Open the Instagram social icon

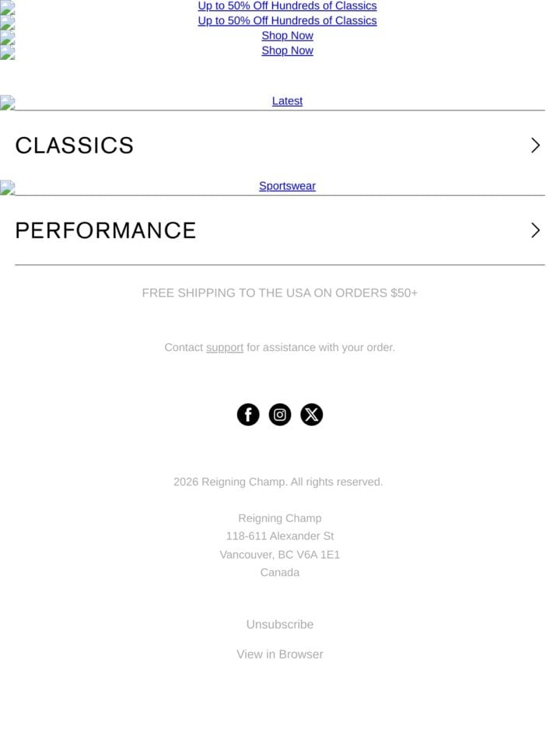280,415
